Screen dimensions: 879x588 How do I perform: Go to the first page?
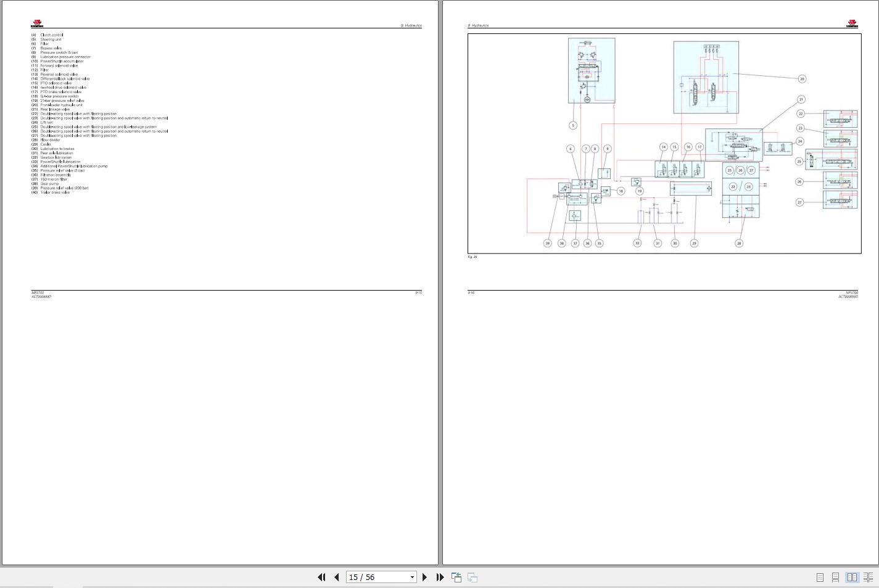pyautogui.click(x=321, y=577)
